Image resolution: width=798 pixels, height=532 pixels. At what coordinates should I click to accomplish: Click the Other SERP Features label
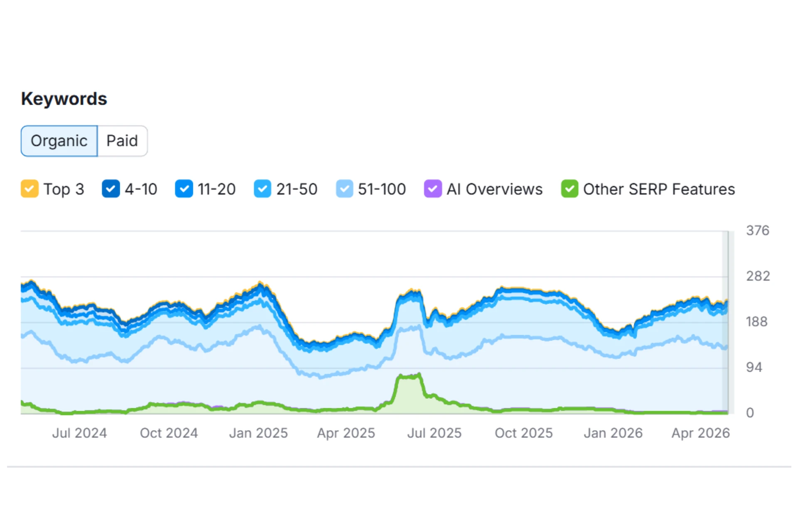coord(659,189)
